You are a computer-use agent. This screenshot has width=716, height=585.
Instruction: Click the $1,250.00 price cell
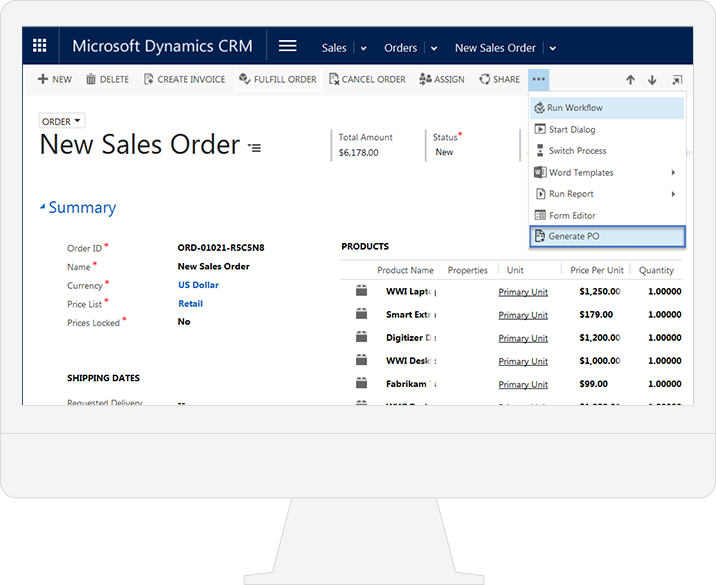click(600, 291)
